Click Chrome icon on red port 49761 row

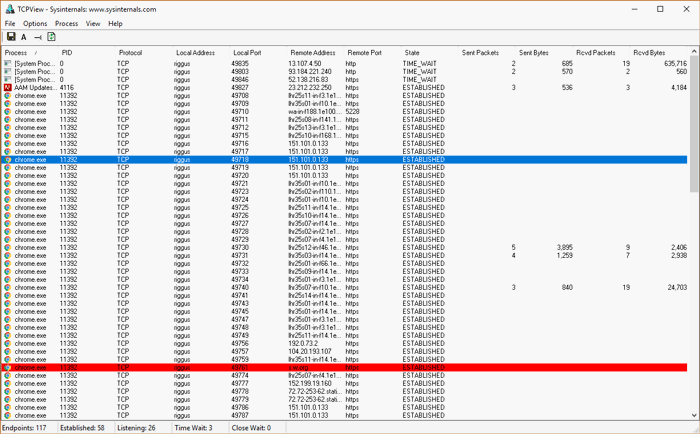tap(8, 367)
